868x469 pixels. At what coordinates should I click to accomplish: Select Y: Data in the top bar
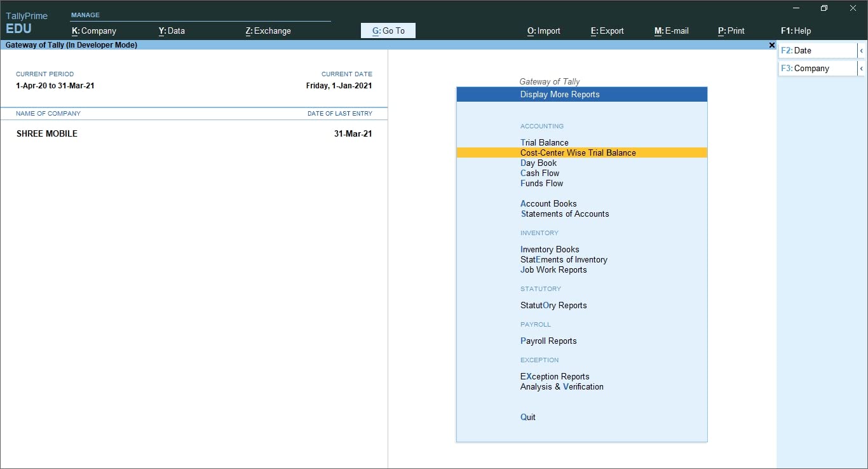tap(171, 30)
